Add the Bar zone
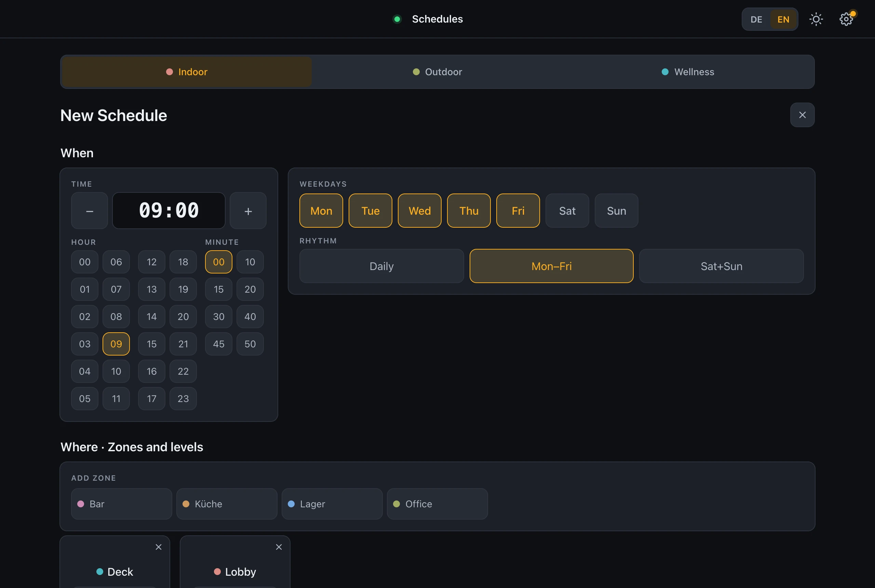Viewport: 875px width, 588px height. click(121, 504)
